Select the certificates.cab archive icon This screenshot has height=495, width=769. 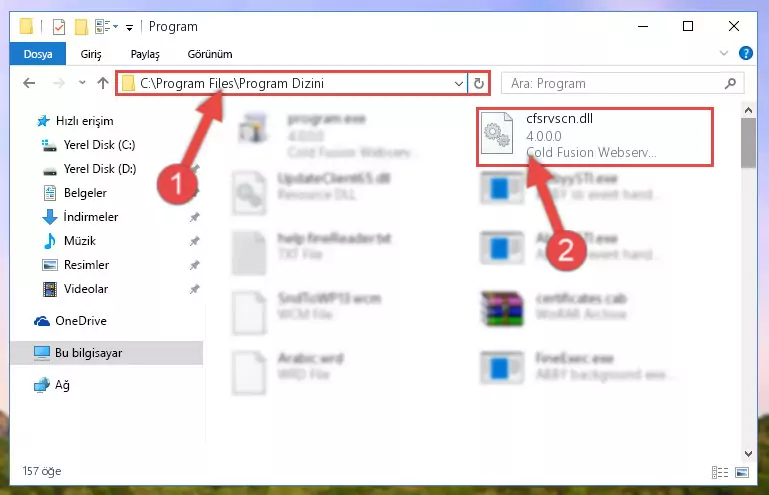[x=502, y=308]
